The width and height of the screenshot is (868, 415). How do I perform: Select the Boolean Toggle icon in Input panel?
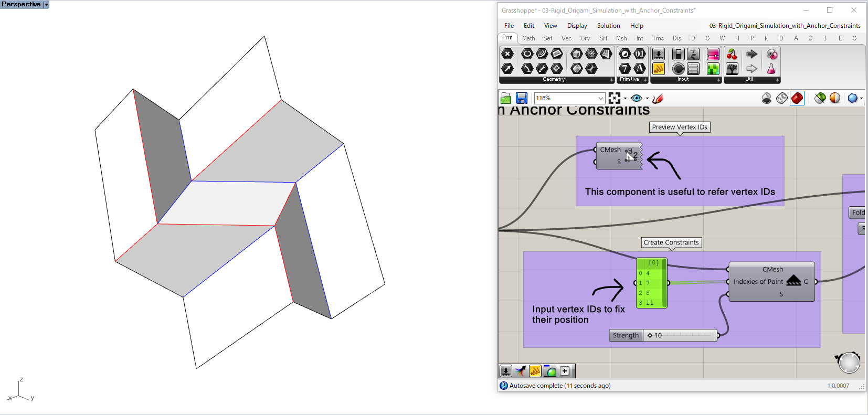pos(679,54)
